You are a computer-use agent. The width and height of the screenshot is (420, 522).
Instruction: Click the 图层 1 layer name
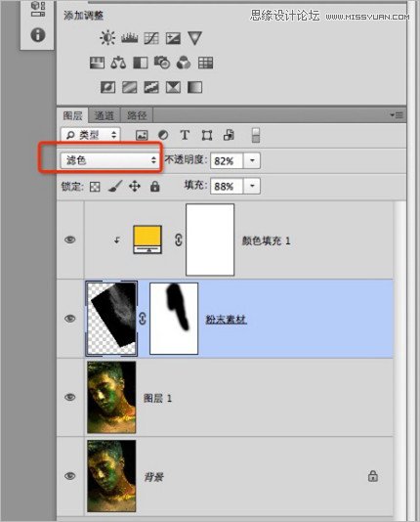pyautogui.click(x=157, y=398)
